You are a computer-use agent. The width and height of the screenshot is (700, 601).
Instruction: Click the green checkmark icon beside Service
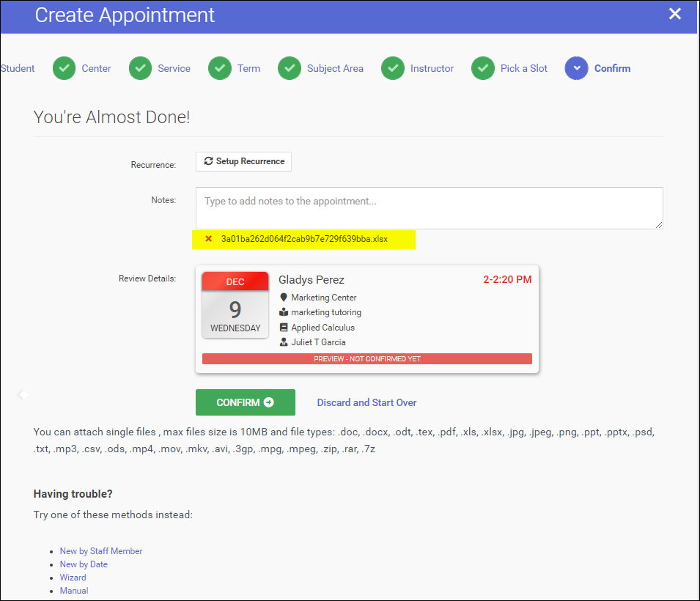(141, 68)
